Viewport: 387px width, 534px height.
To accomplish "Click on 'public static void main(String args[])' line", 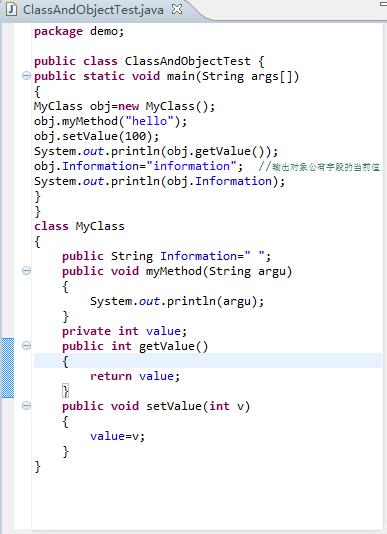I will click(x=167, y=76).
